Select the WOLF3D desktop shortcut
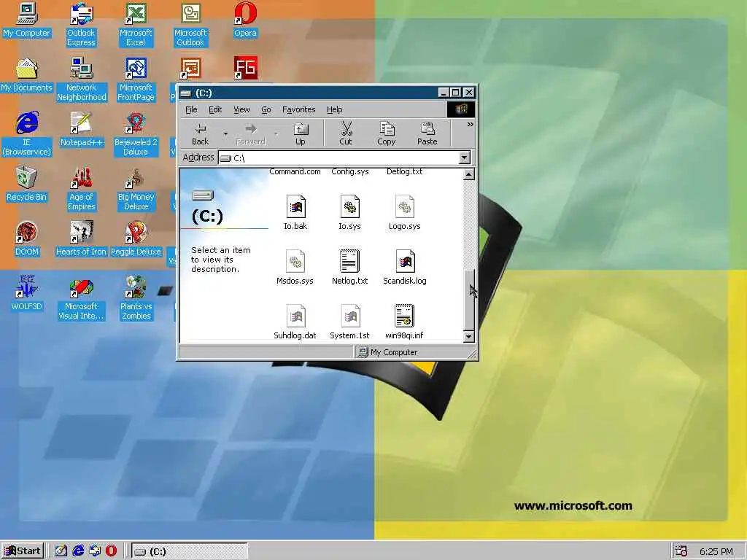 [27, 294]
